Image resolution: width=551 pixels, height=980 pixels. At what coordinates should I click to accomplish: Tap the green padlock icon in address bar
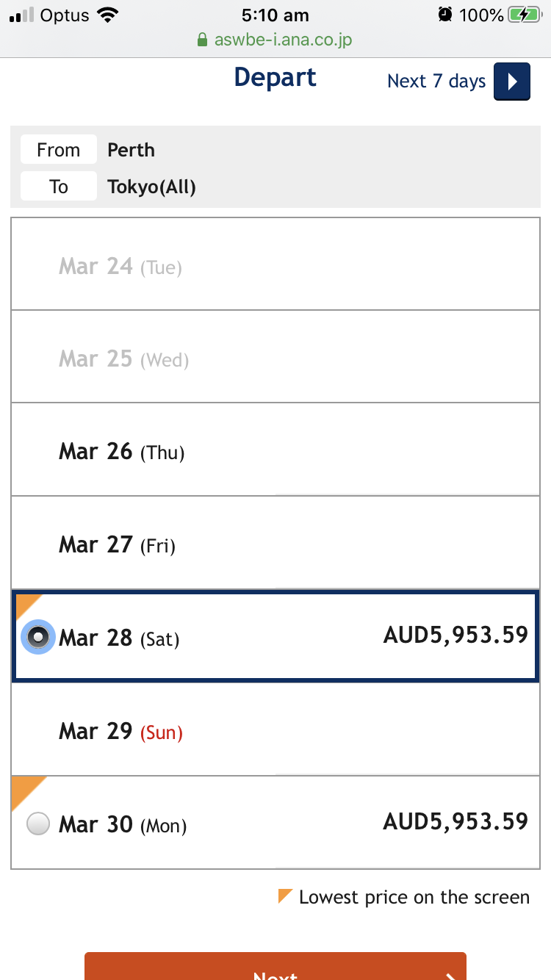[203, 40]
